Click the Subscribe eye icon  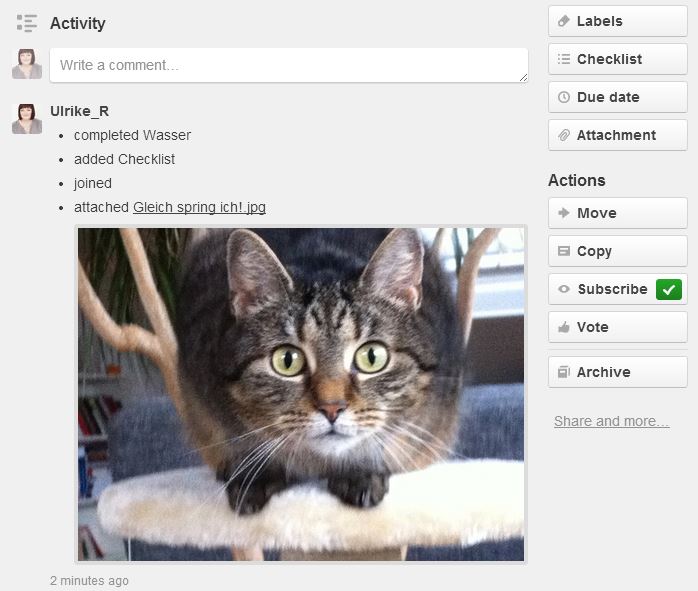(564, 289)
